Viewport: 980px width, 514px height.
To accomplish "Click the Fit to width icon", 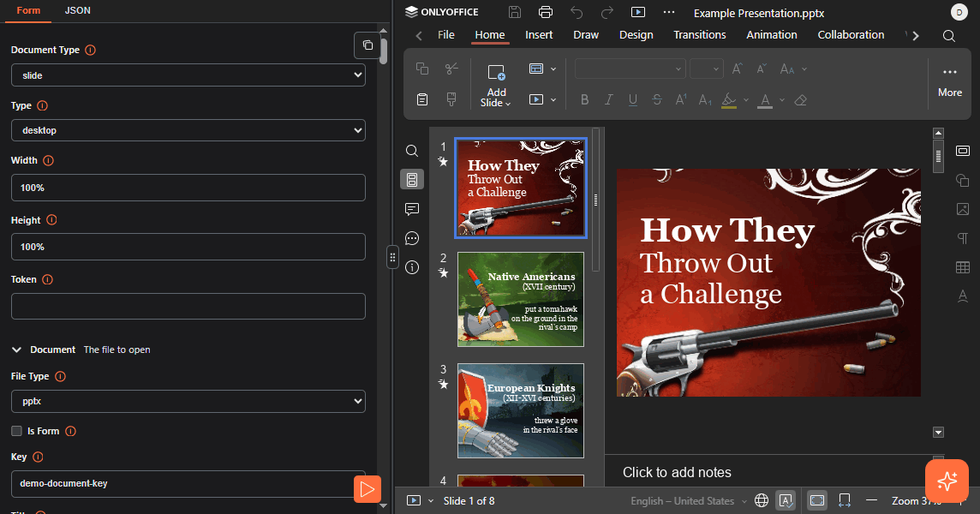I will coord(845,500).
